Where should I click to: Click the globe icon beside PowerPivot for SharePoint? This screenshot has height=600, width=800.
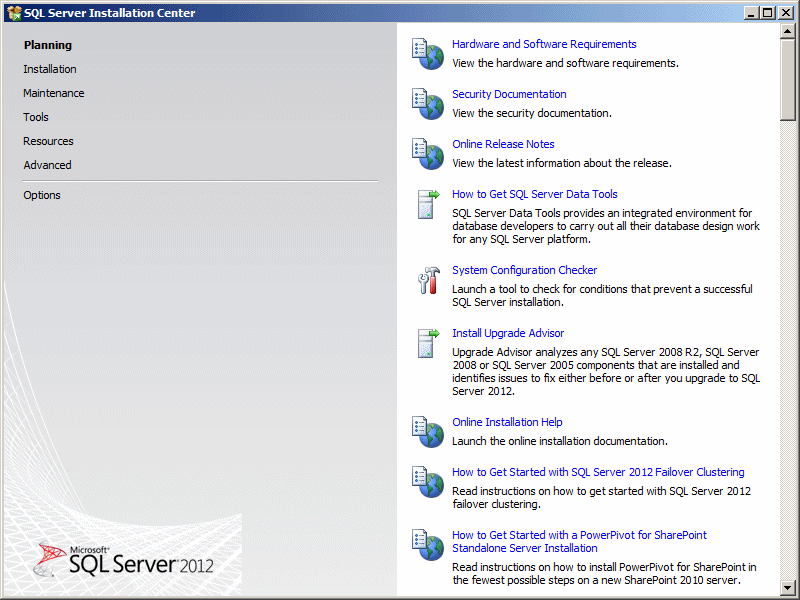click(x=428, y=544)
